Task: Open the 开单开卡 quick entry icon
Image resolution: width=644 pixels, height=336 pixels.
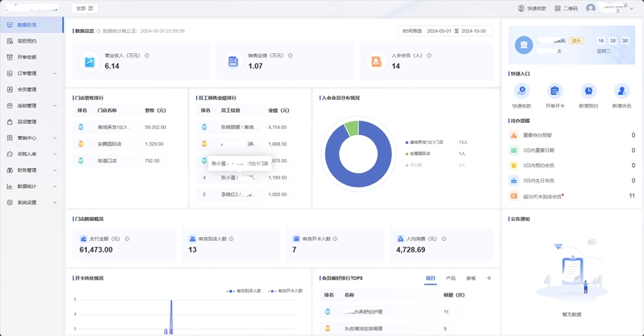Action: click(x=555, y=91)
